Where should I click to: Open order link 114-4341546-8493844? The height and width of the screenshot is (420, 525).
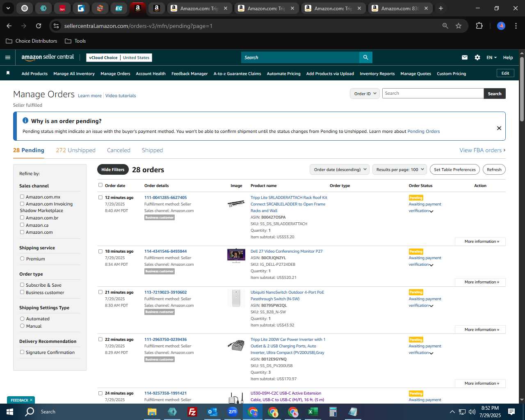(165, 251)
